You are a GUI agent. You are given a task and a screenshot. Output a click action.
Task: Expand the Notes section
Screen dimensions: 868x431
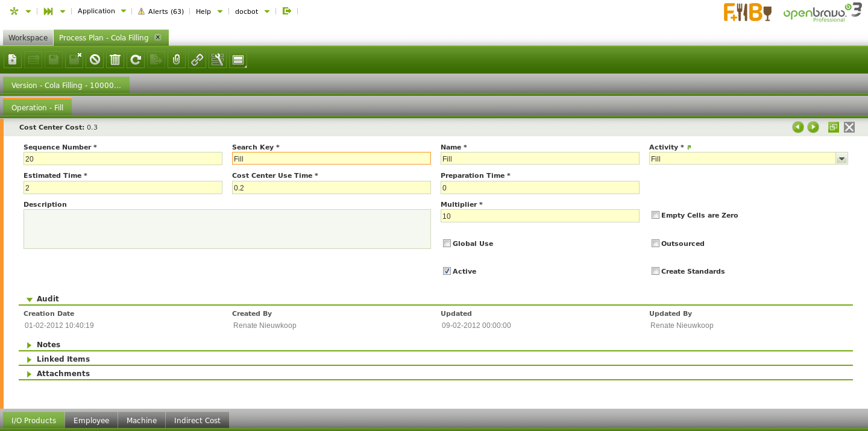(x=48, y=345)
